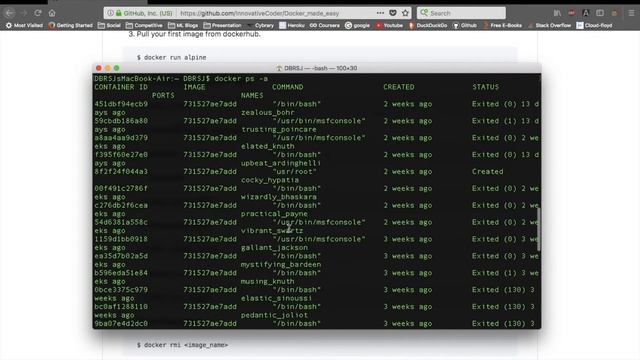The width and height of the screenshot is (640, 360).
Task: Click the terminal window title 'DBRSJ — -bash'
Action: click(x=317, y=68)
